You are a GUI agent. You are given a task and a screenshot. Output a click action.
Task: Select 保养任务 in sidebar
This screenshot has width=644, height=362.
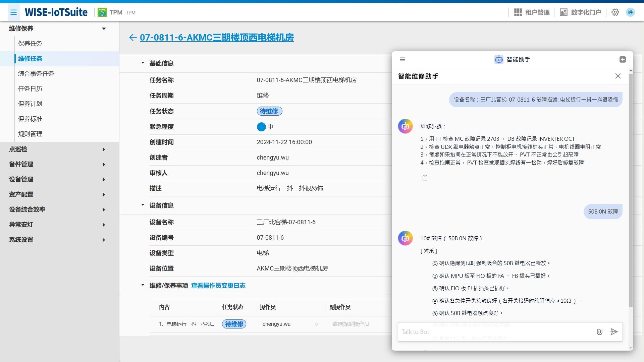[x=30, y=44]
